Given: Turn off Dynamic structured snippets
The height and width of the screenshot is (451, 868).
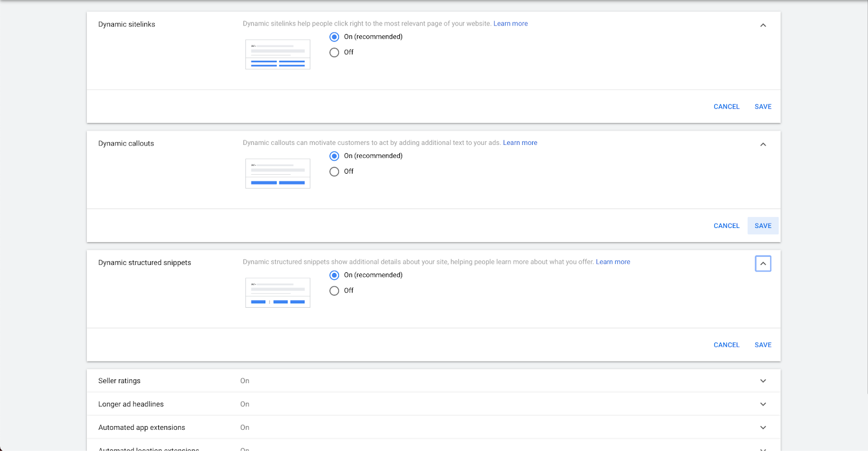Looking at the screenshot, I should (x=334, y=291).
